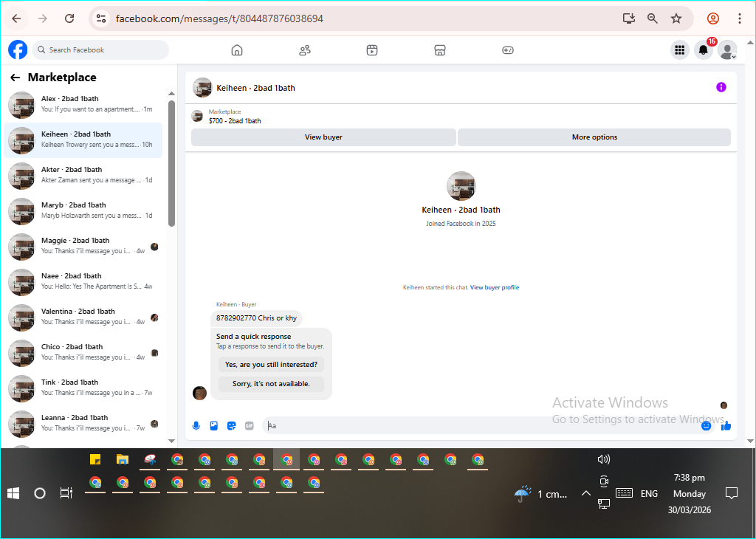The image size is (756, 539).
Task: Open the Maggie · 2bad 1bath conversation
Action: pyautogui.click(x=83, y=247)
